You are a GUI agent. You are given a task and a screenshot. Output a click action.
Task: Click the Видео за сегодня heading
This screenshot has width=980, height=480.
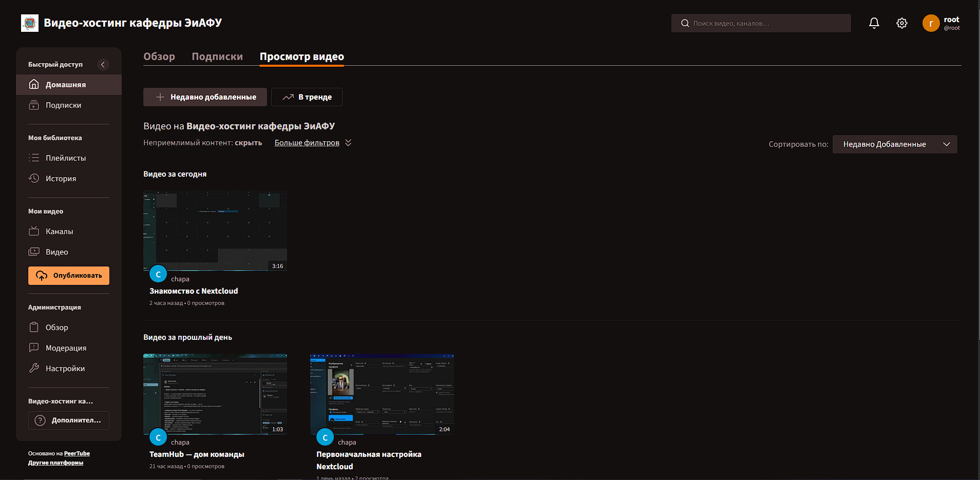point(175,174)
